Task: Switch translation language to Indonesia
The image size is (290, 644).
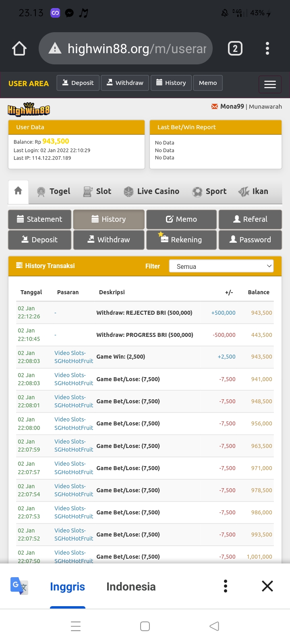Action: (x=131, y=587)
